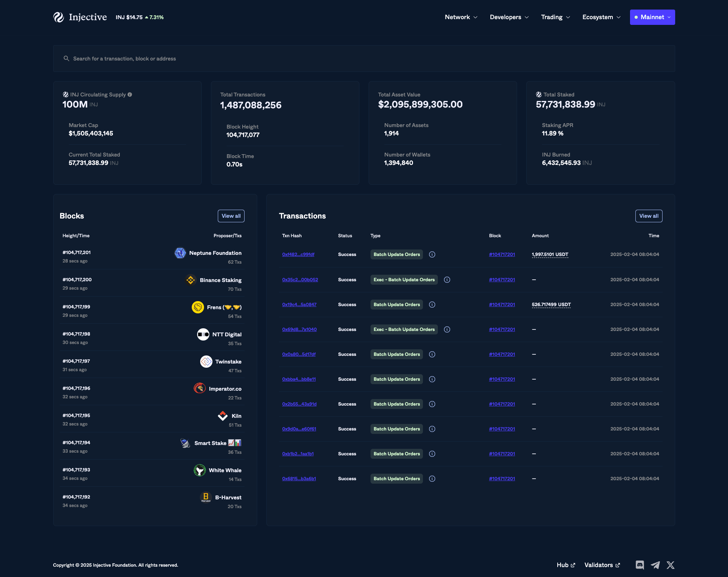Open the Hub external link

click(x=566, y=565)
